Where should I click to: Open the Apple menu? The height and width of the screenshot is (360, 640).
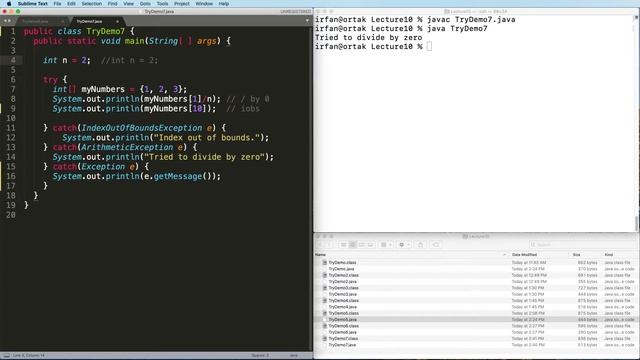[9, 4]
